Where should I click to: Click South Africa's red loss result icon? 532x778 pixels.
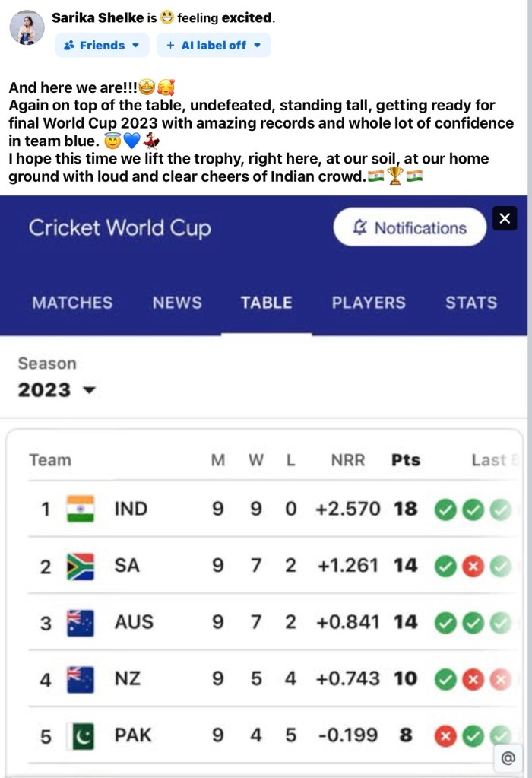pyautogui.click(x=473, y=566)
